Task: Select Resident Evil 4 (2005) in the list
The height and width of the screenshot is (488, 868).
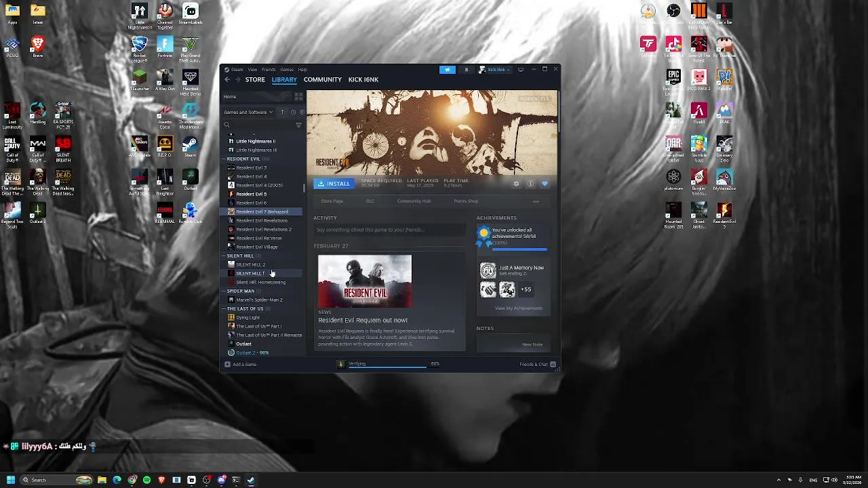Action: (x=258, y=185)
